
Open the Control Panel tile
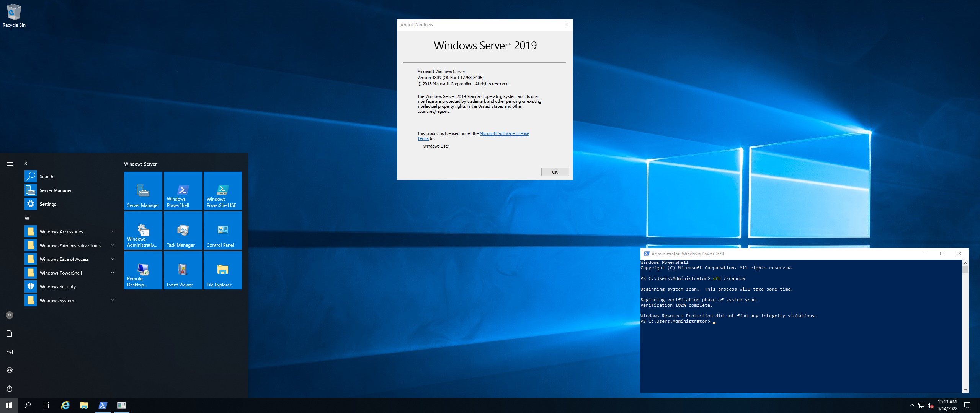pyautogui.click(x=222, y=230)
